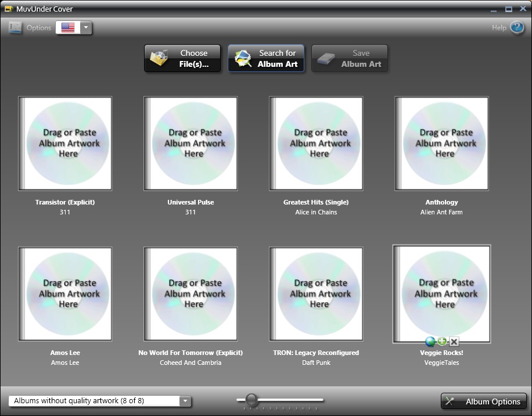Click the Save Album Art button
The image size is (532, 416).
click(x=350, y=59)
